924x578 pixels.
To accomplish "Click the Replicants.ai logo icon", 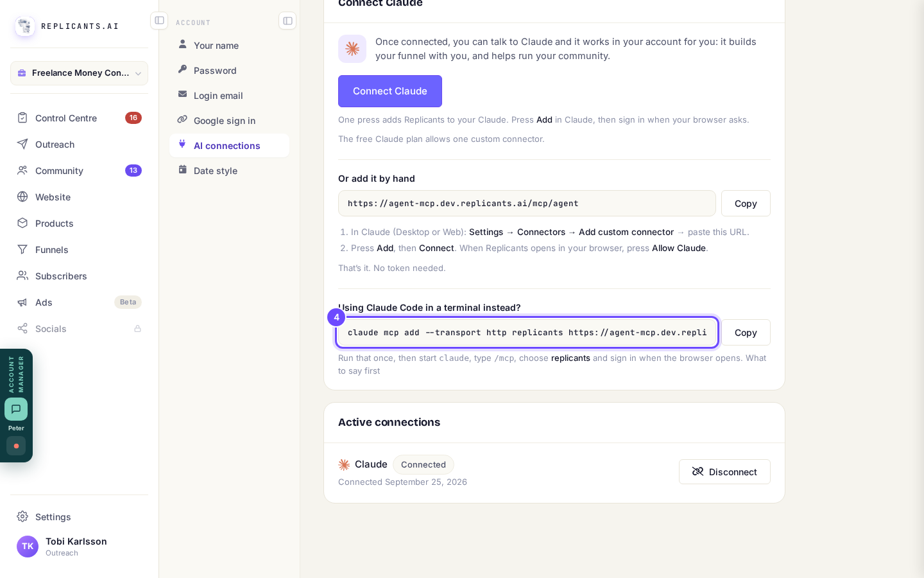I will point(25,26).
